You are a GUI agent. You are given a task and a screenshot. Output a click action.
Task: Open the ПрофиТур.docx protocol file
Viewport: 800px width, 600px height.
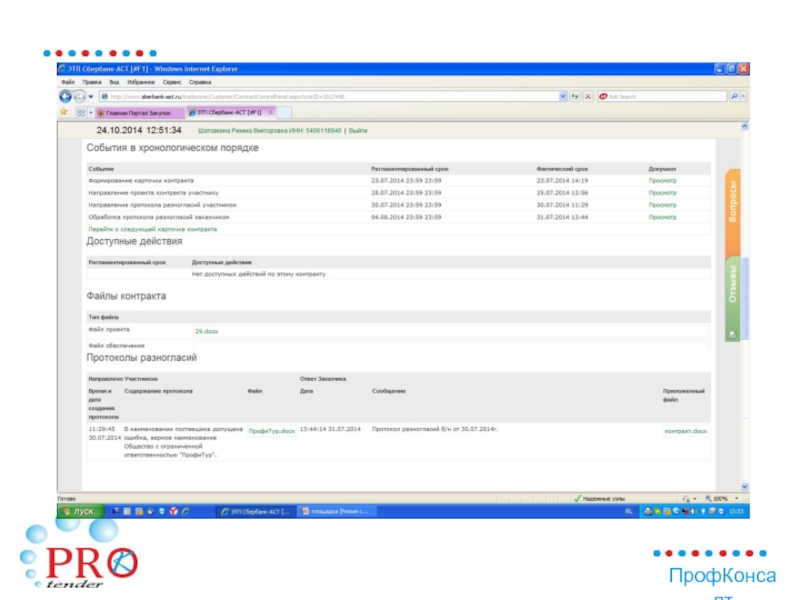pyautogui.click(x=271, y=431)
